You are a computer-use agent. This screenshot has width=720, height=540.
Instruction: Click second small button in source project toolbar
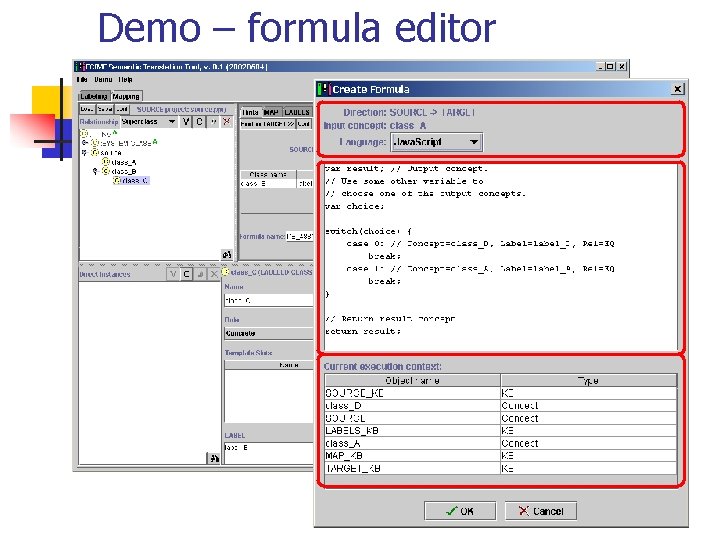tap(105, 109)
